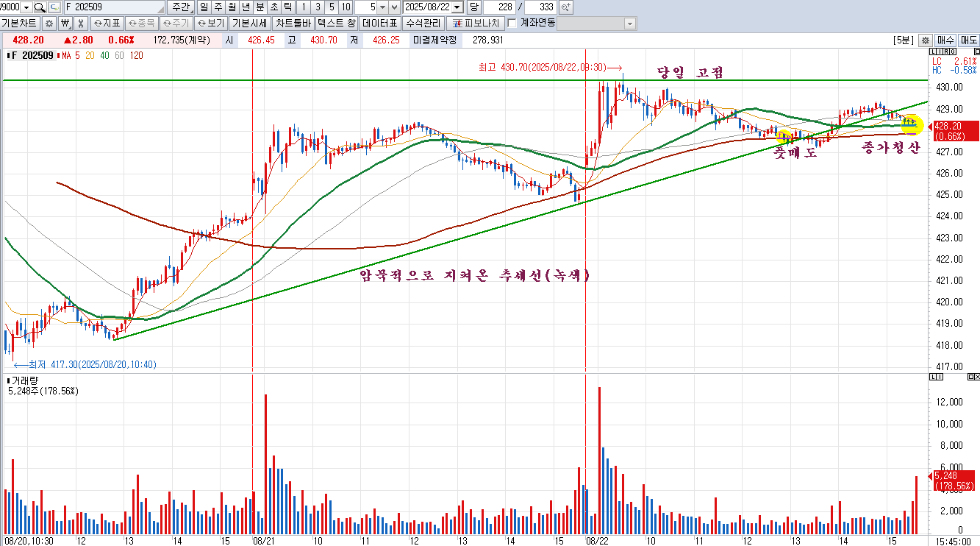Click the ₩ currency icon
The width and height of the screenshot is (980, 546).
coord(64,24)
